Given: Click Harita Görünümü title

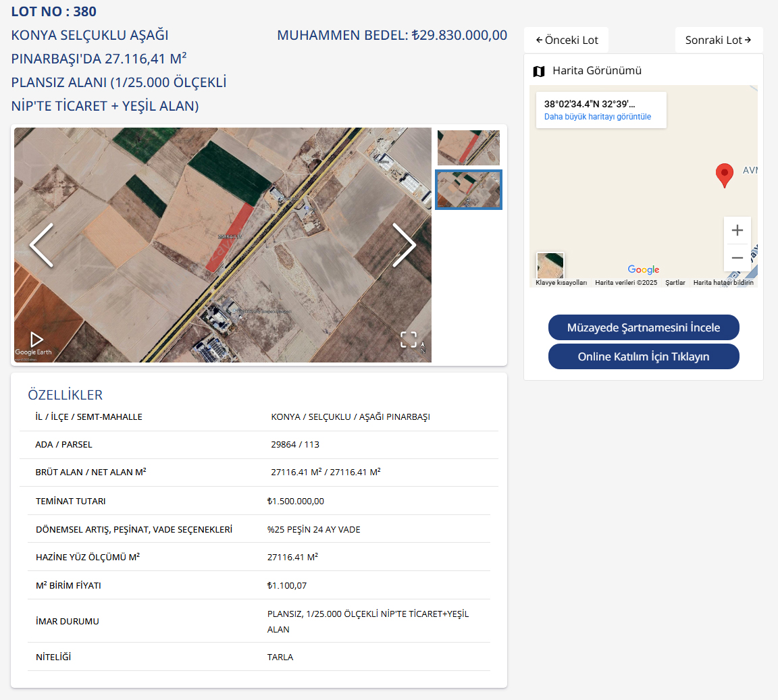Looking at the screenshot, I should click(x=597, y=70).
